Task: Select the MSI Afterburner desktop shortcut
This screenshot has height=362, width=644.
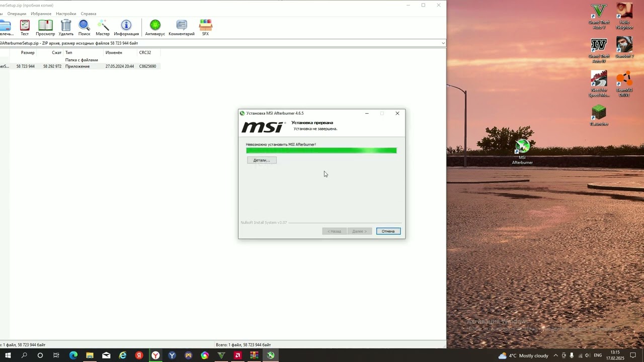Action: tap(522, 152)
